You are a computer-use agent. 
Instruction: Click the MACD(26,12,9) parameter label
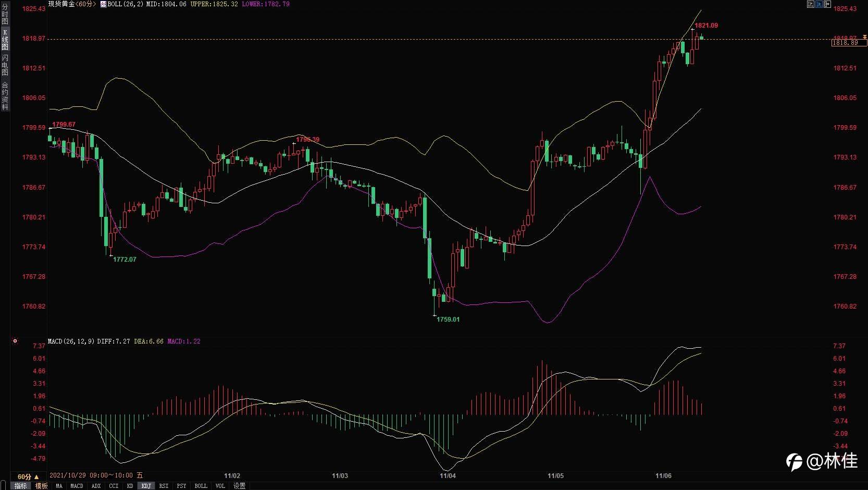(71, 341)
